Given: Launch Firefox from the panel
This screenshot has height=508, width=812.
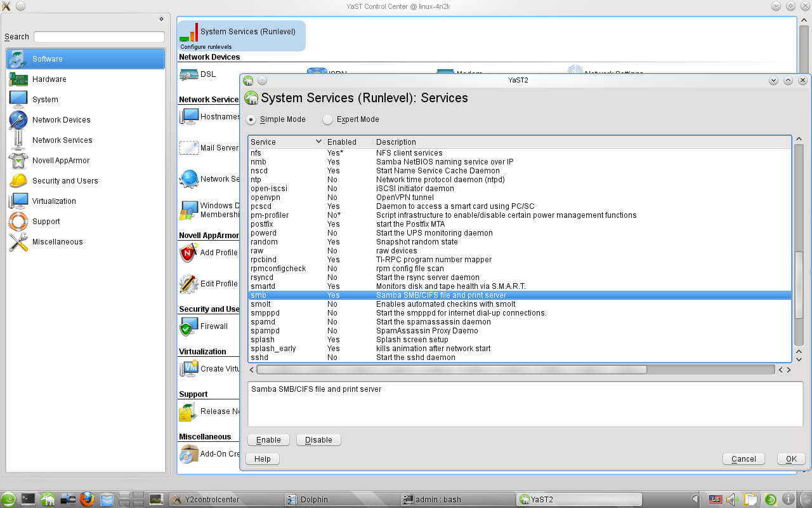Looking at the screenshot, I should pyautogui.click(x=87, y=499).
